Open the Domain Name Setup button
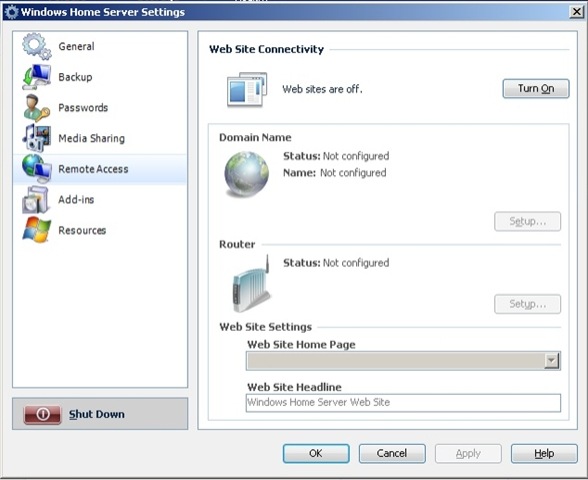Image resolution: width=588 pixels, height=480 pixels. point(527,221)
